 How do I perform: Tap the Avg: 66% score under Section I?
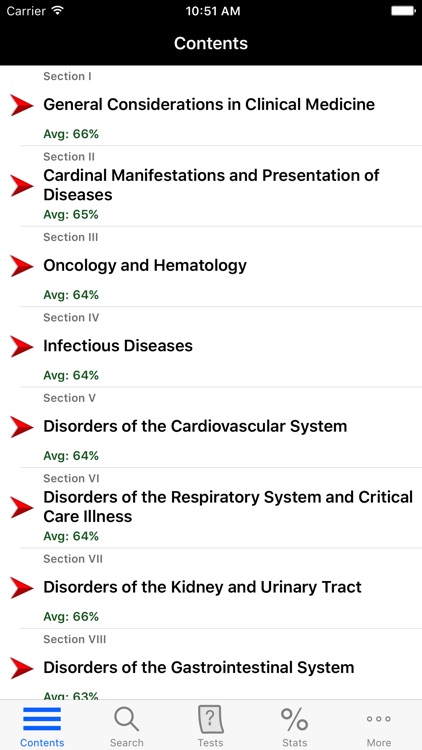tap(71, 134)
